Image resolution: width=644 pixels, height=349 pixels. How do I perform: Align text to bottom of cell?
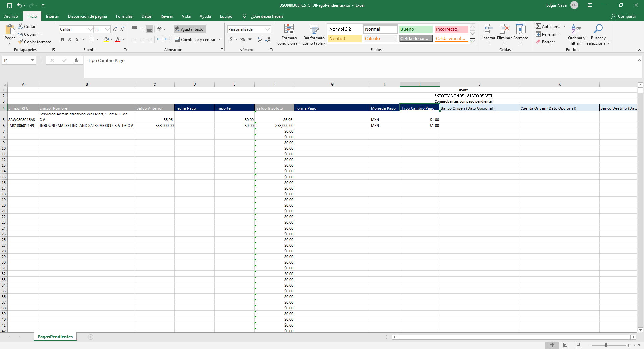(x=149, y=29)
